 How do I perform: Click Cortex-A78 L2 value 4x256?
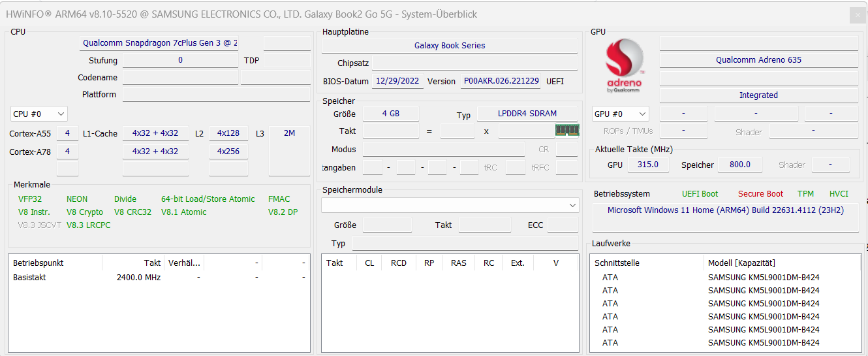pyautogui.click(x=228, y=152)
